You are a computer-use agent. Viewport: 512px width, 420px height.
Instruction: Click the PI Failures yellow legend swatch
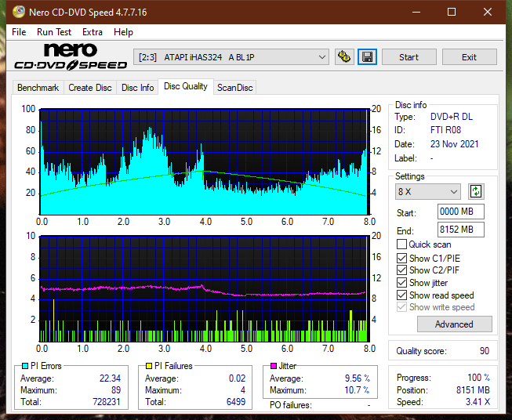click(x=149, y=366)
